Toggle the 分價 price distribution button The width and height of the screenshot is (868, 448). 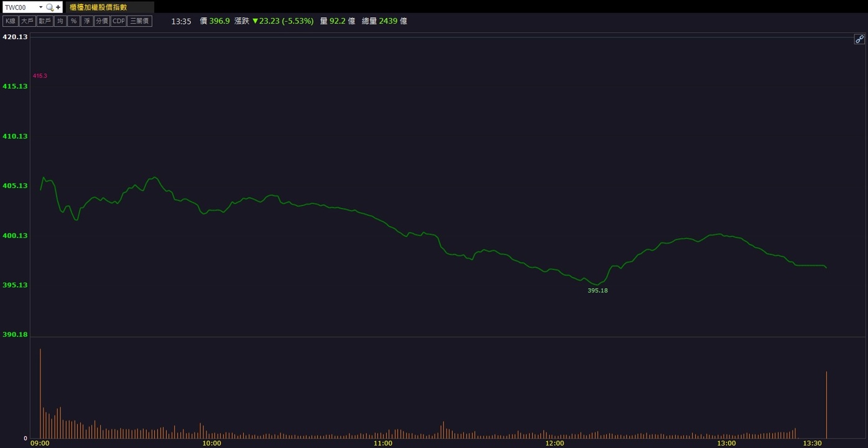[102, 21]
